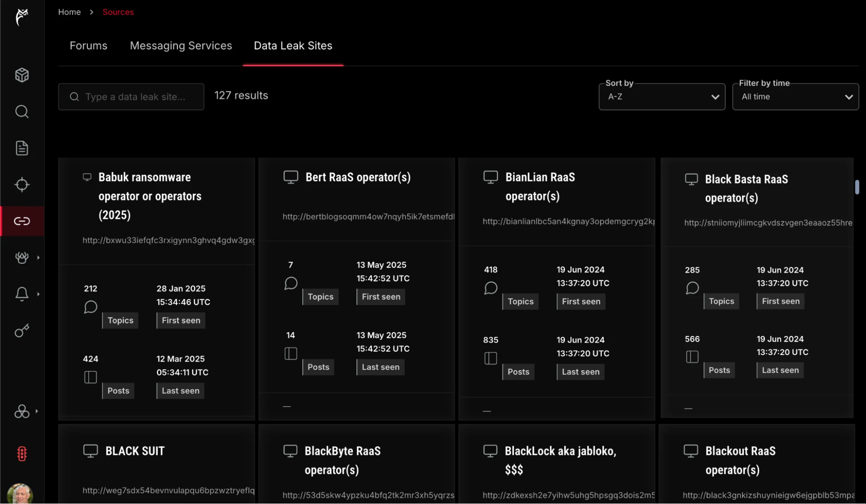Click the bird logo in the sidebar

pos(22,17)
